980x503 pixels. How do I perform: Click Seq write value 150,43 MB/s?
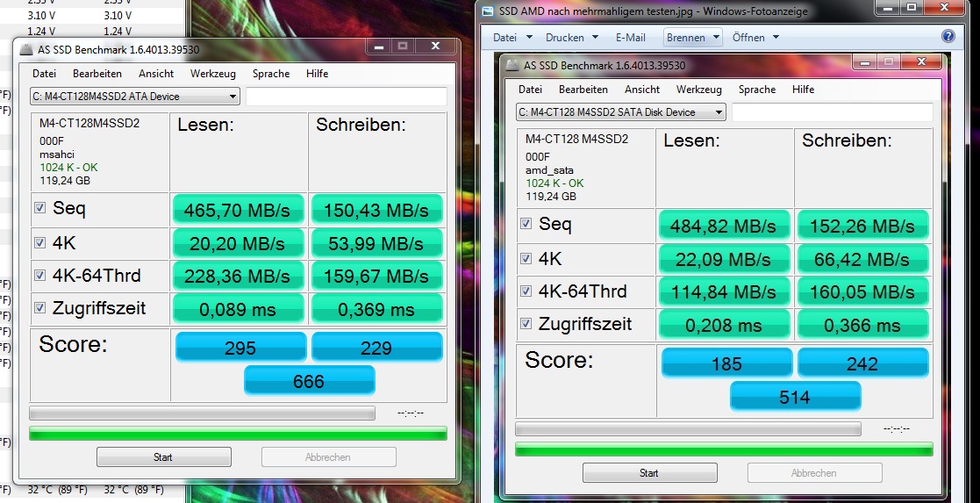[x=377, y=210]
